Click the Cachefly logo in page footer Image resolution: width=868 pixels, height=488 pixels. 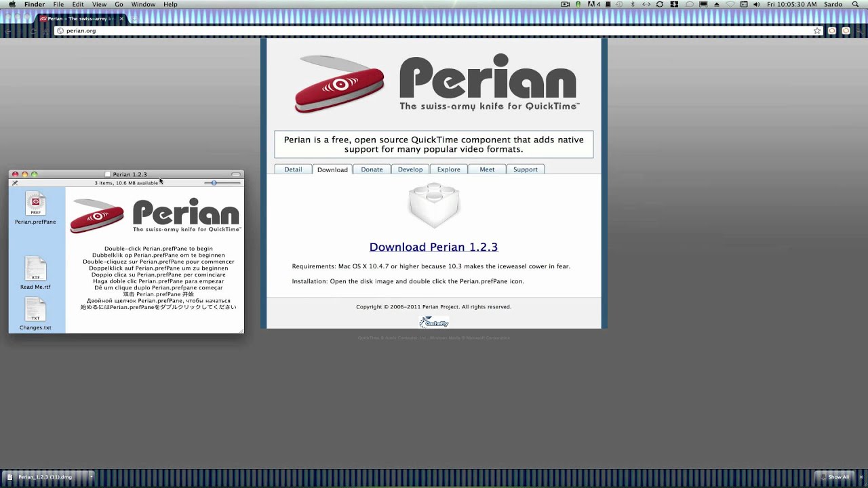point(434,322)
